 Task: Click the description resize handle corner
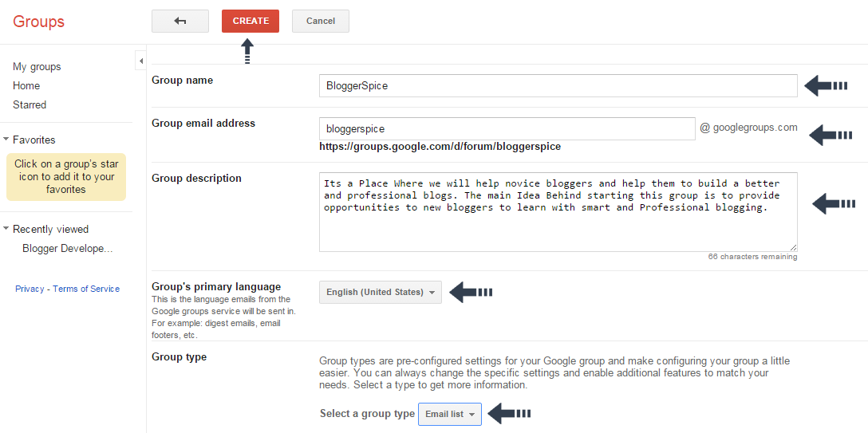point(793,247)
